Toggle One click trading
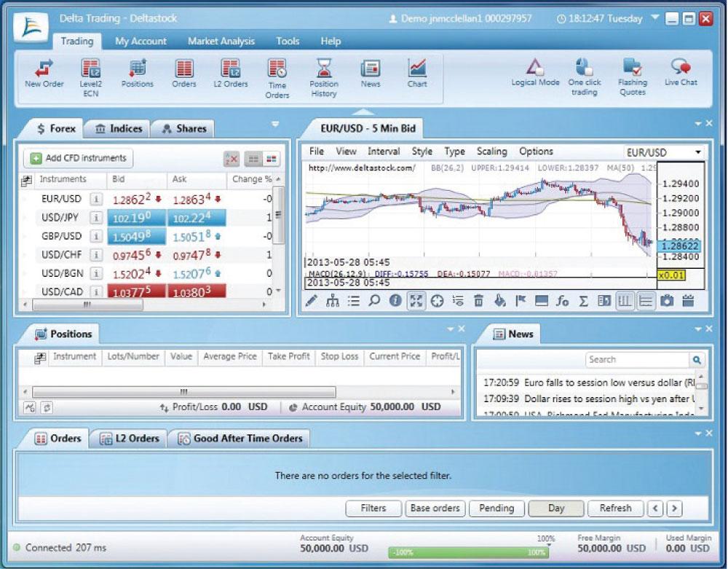The width and height of the screenshot is (728, 569). pyautogui.click(x=584, y=76)
